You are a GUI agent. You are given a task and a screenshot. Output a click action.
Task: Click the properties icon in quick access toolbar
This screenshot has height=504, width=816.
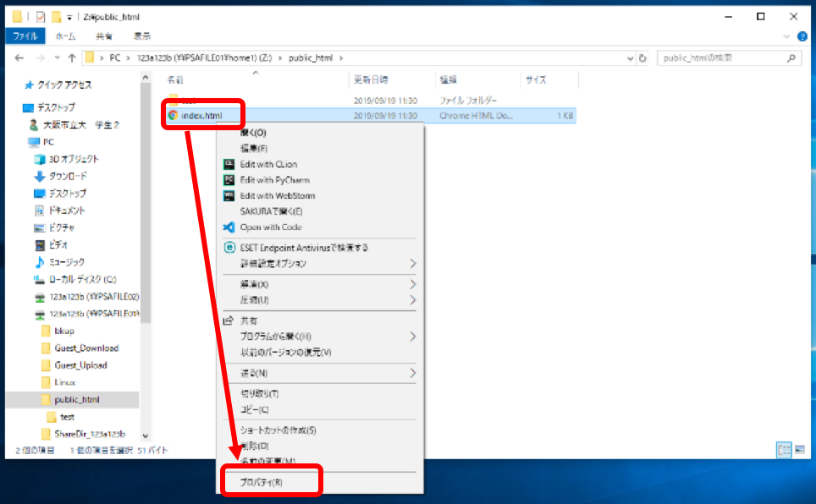pos(41,17)
